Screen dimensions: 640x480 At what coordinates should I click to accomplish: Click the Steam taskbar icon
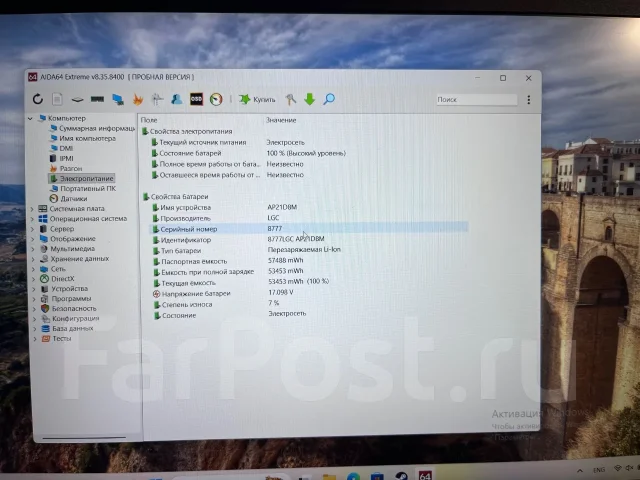pos(401,476)
